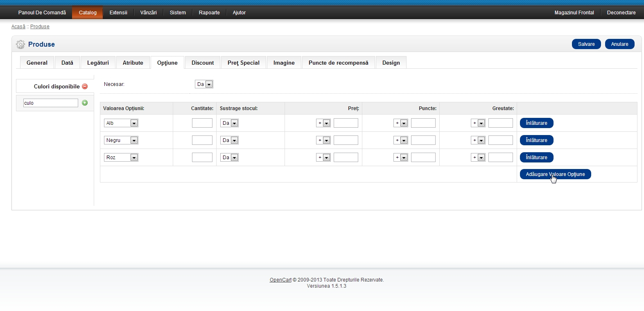Go to the Imagine tab

click(x=284, y=63)
